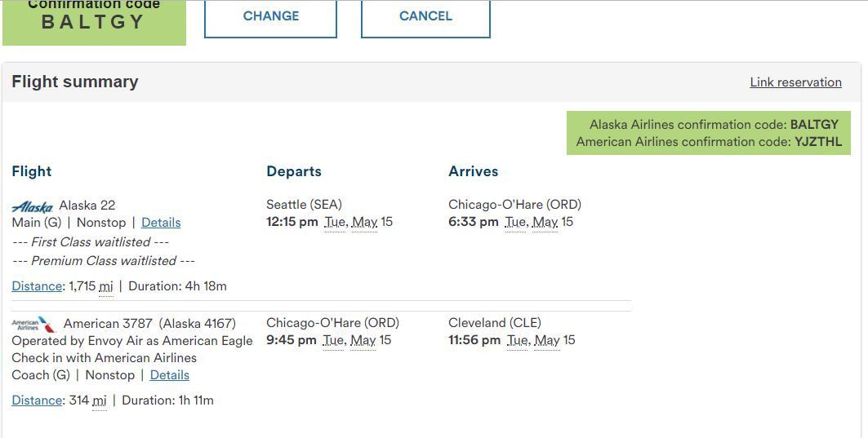Click the Departs column header
The image size is (868, 438).
point(294,171)
